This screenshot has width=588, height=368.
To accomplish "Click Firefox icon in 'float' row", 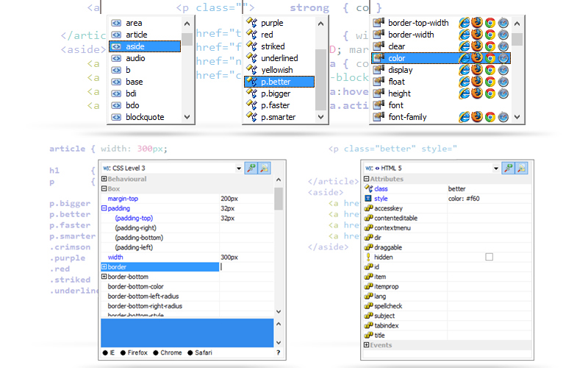I will pos(477,82).
